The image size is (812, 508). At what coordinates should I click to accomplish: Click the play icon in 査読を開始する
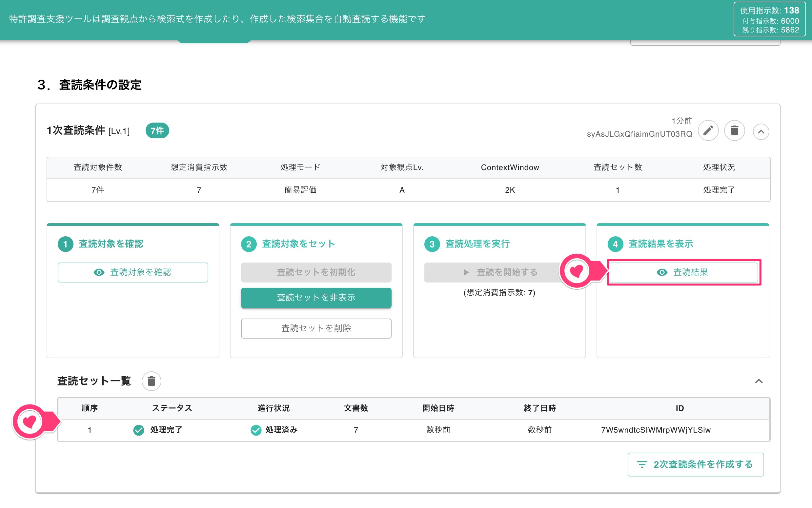pos(466,272)
